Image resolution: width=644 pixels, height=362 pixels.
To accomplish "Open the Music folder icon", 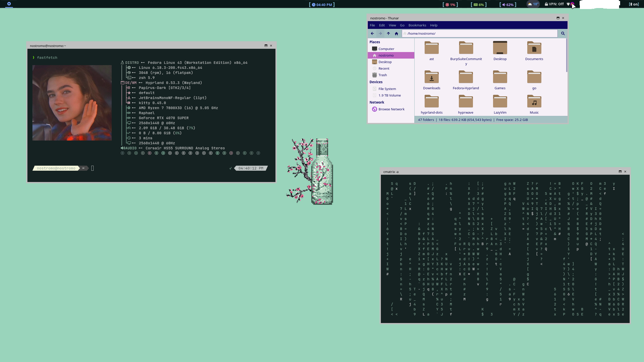I will 534,101.
